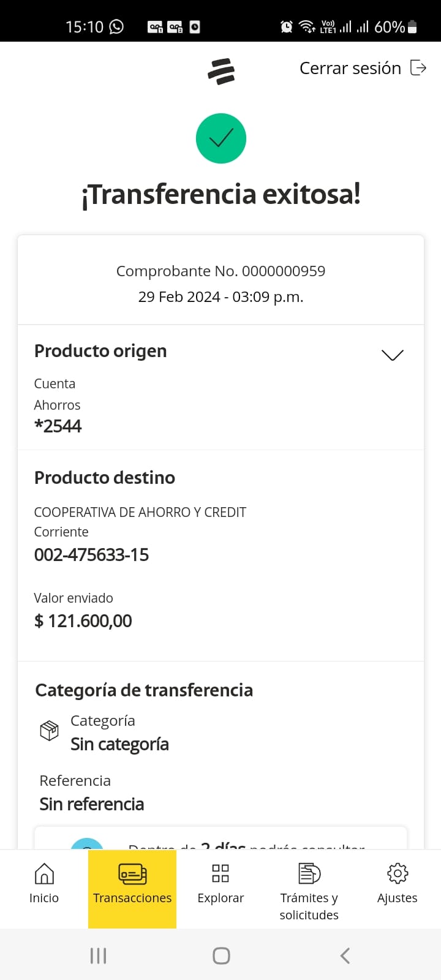441x980 pixels.
Task: Tap destination account number 002-475633-15
Action: coord(92,555)
